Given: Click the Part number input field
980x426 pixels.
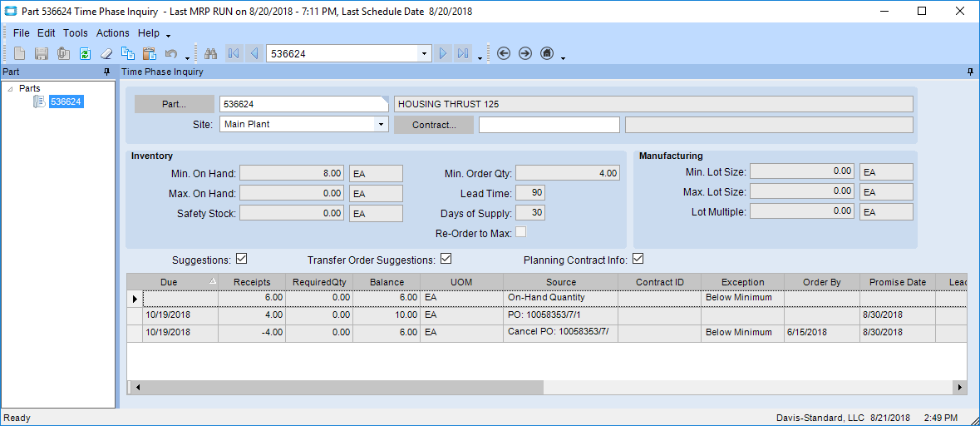Looking at the screenshot, I should pyautogui.click(x=303, y=104).
